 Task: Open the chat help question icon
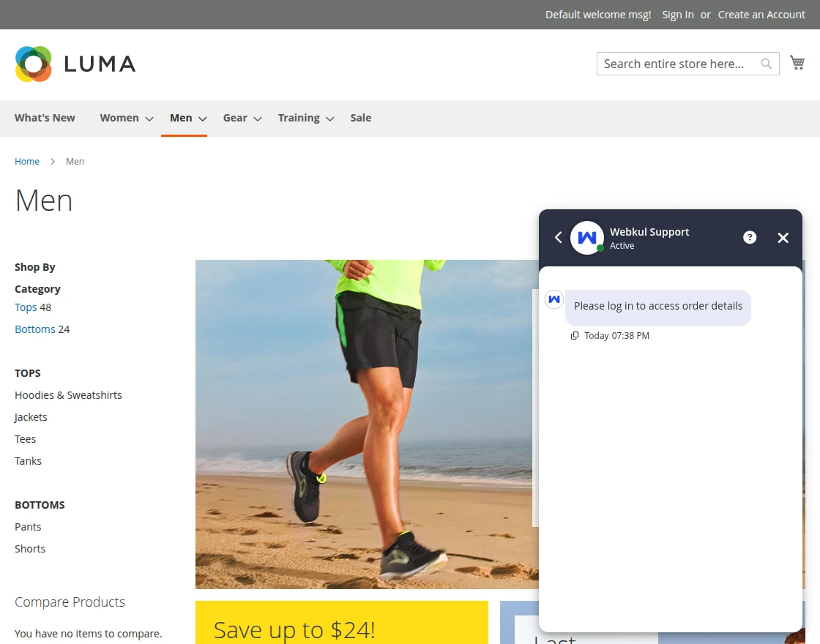click(x=750, y=237)
